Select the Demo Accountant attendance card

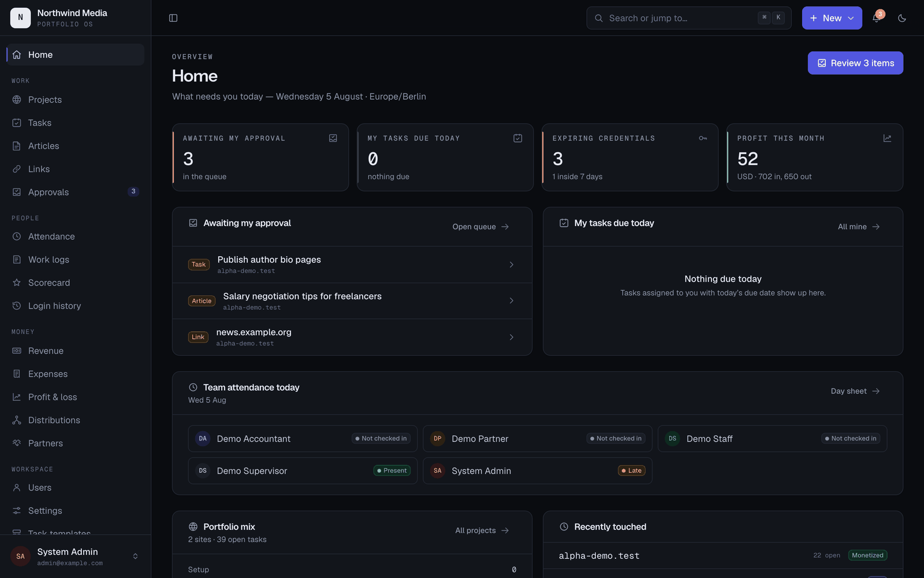(303, 439)
